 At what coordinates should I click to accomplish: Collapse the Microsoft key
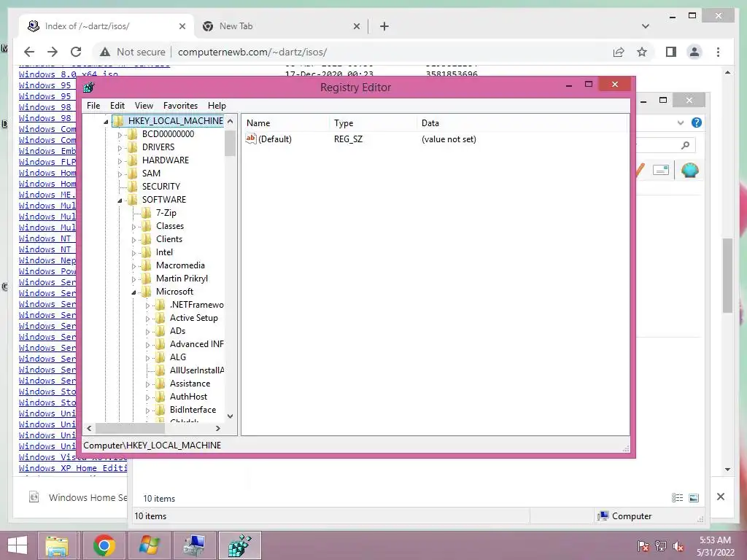[133, 292]
